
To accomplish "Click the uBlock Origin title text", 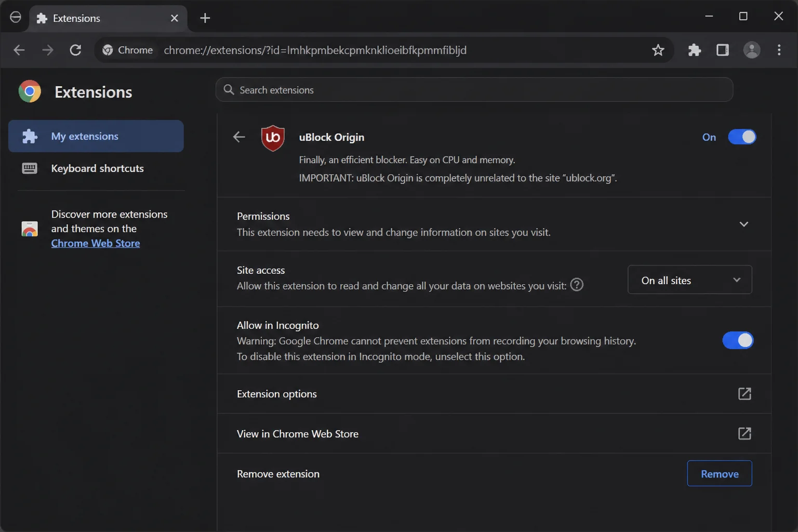I will coord(331,137).
